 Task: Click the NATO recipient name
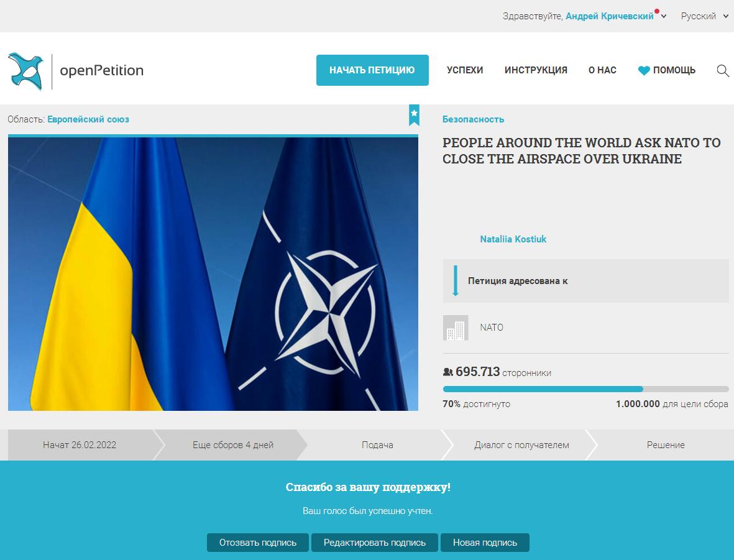(x=492, y=328)
